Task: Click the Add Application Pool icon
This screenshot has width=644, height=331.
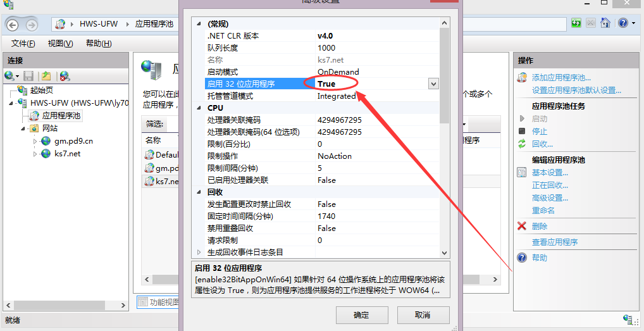Action: tap(522, 77)
